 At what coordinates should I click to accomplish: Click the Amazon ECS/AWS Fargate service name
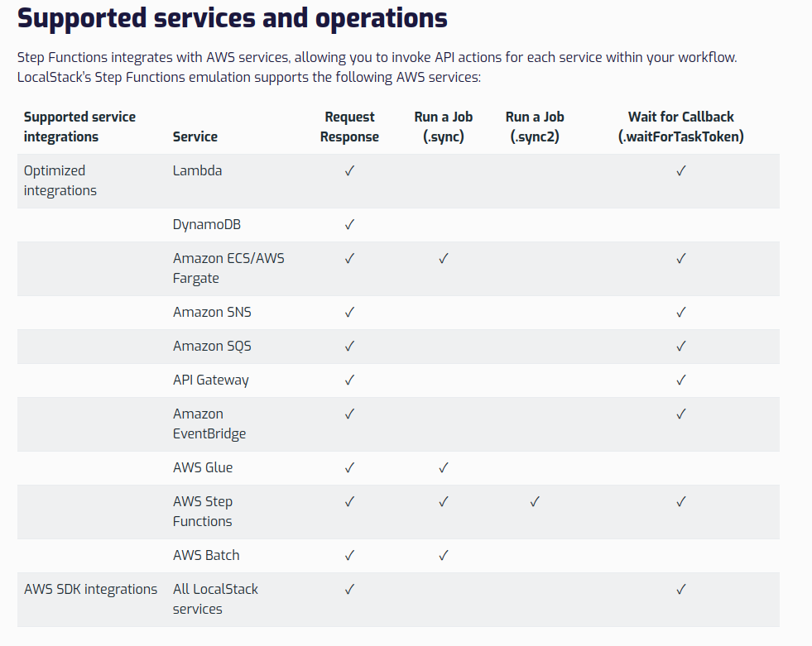[x=228, y=268]
